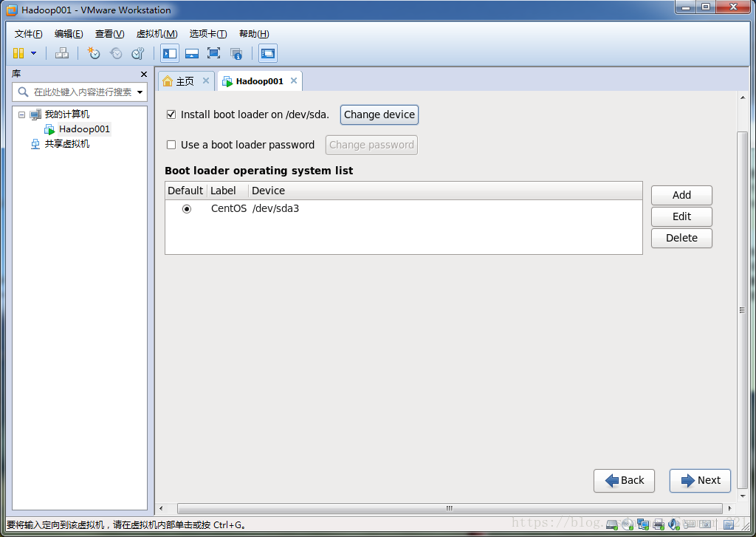The width and height of the screenshot is (756, 537).
Task: Open the 编辑(E) menu
Action: (x=69, y=34)
